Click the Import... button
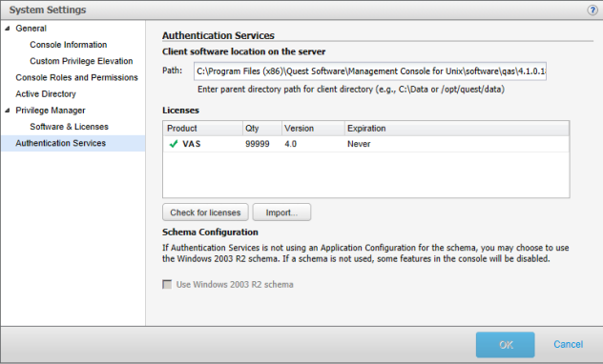This screenshot has height=364, width=603. coord(281,212)
